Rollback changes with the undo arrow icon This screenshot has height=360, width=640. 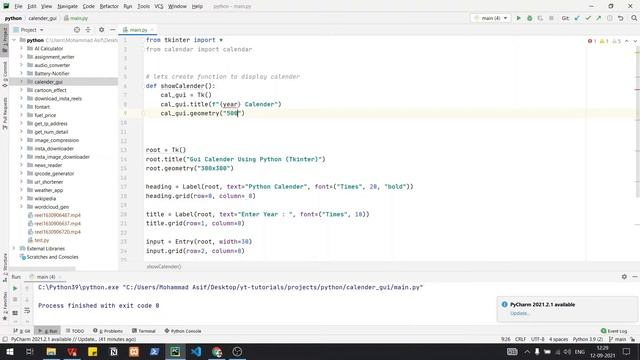[620, 18]
